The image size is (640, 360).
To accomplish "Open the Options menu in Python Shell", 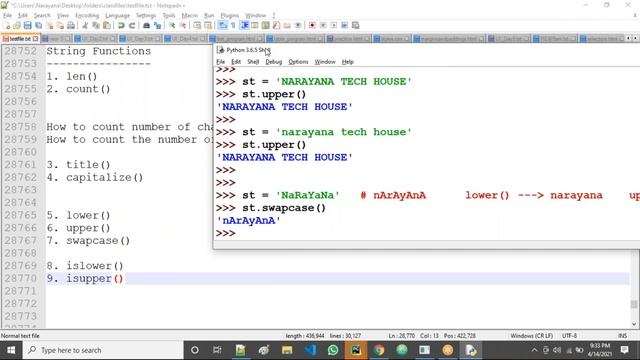I will pyautogui.click(x=298, y=62).
